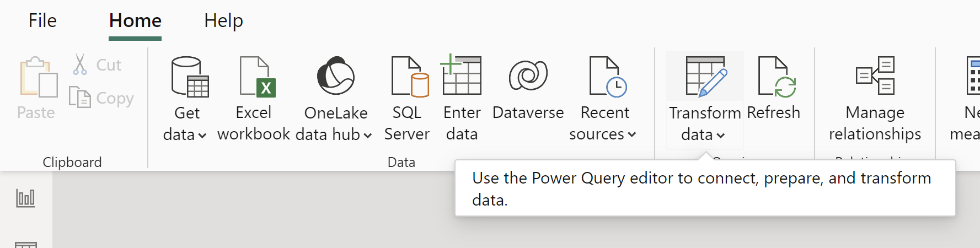Expand OneLake data hub dropdown arrow
This screenshot has width=980, height=248.
[x=367, y=136]
